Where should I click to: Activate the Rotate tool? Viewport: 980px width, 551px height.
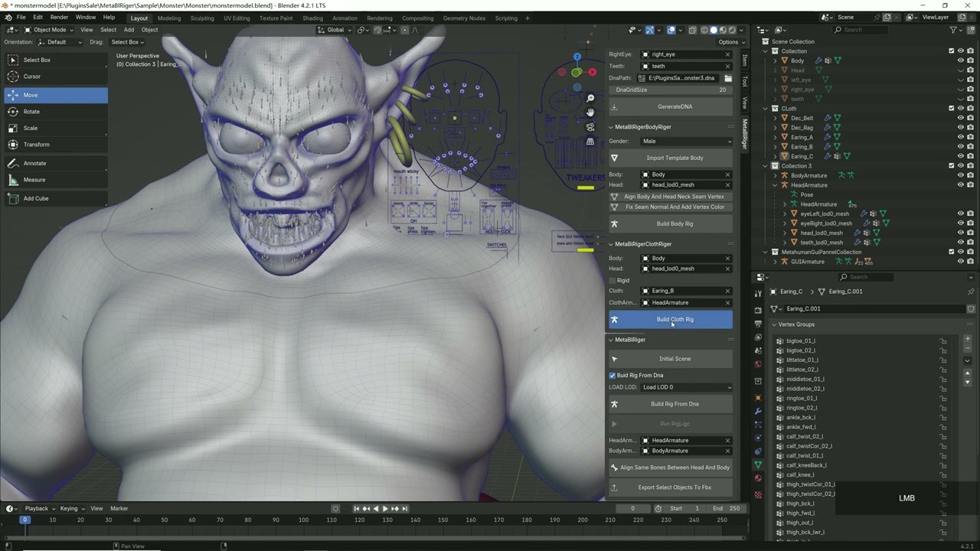(55, 112)
